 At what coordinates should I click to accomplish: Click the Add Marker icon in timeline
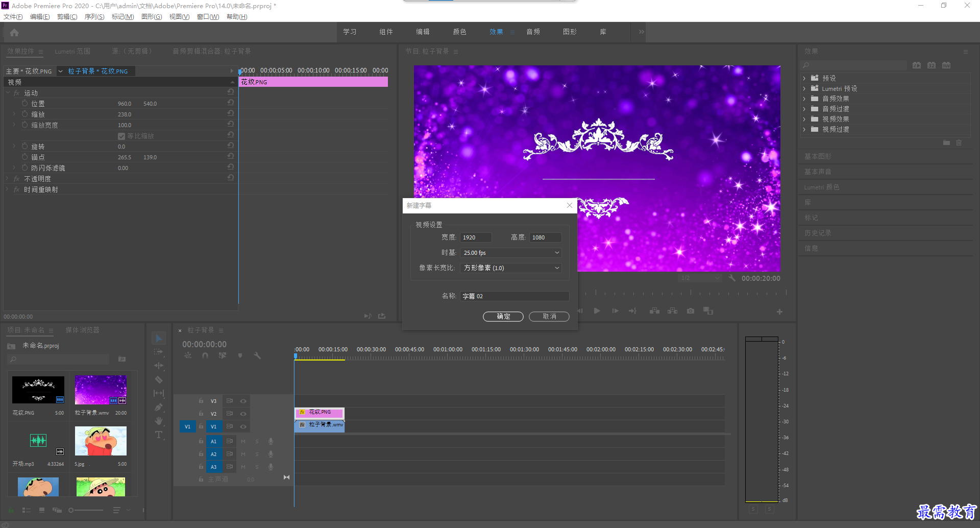pos(240,355)
